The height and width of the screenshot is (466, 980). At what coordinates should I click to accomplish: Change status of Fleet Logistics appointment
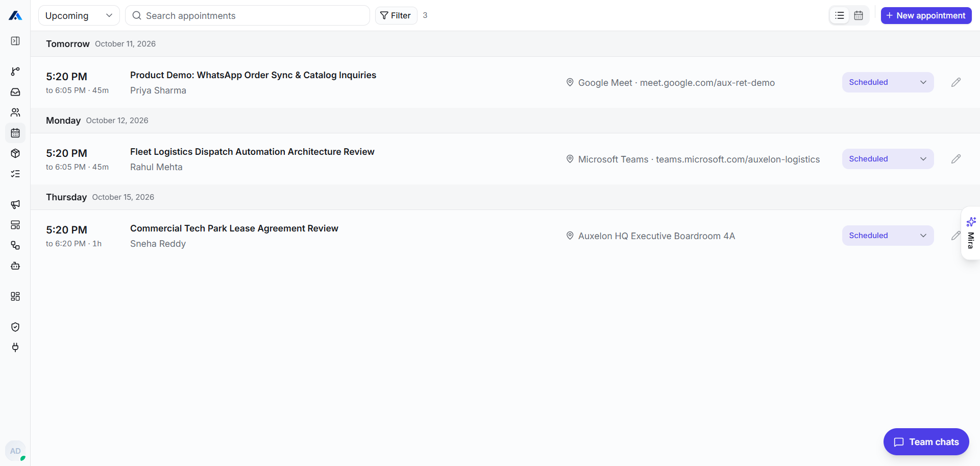click(x=888, y=159)
